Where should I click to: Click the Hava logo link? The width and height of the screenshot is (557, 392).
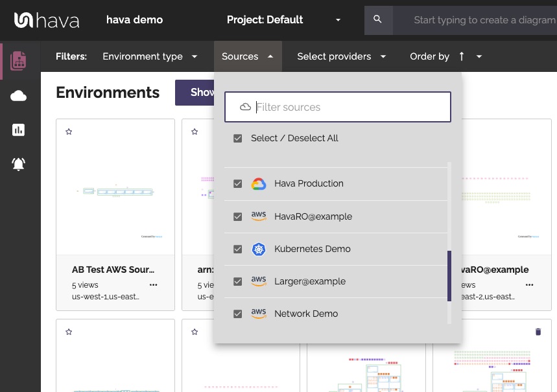(x=47, y=20)
